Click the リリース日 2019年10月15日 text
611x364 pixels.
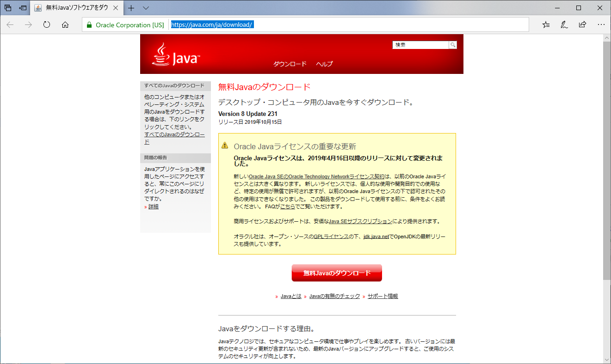(250, 122)
